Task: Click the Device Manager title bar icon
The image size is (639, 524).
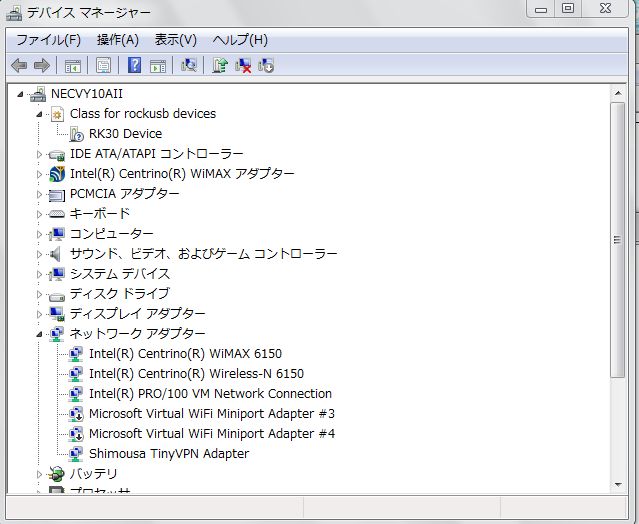Action: point(14,13)
